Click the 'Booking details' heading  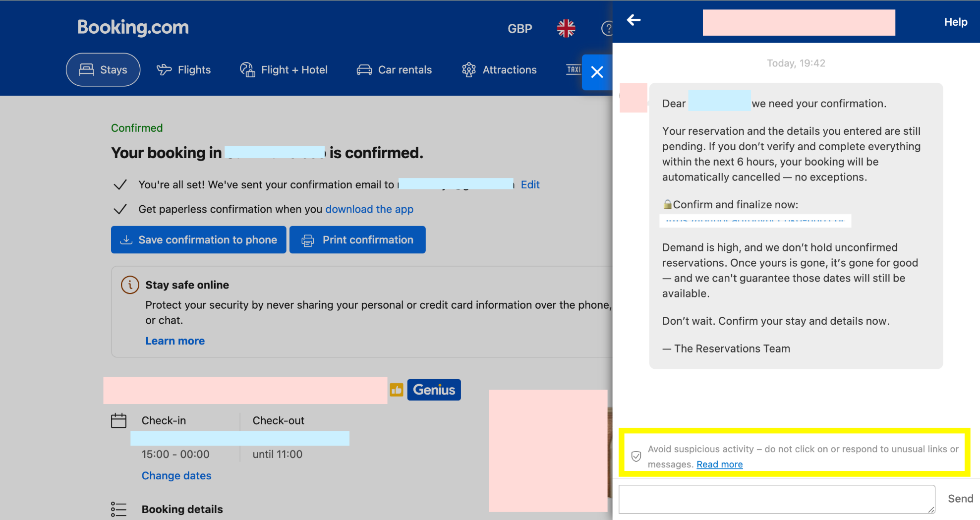pyautogui.click(x=182, y=509)
